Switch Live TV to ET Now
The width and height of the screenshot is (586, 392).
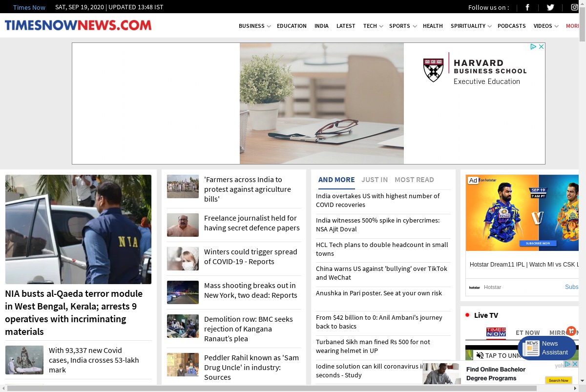528,332
